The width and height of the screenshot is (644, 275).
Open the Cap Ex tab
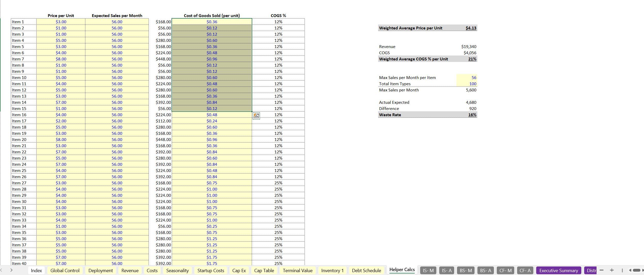[x=239, y=270]
